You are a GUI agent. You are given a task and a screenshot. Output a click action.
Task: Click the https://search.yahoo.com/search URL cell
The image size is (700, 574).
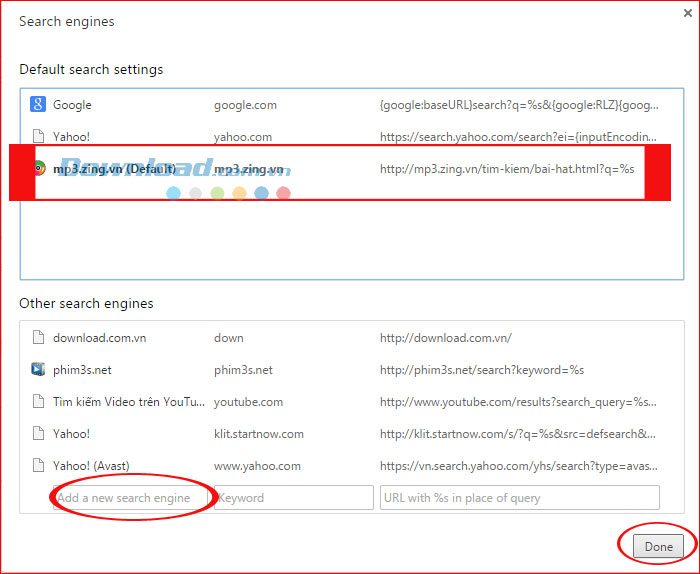(x=518, y=137)
